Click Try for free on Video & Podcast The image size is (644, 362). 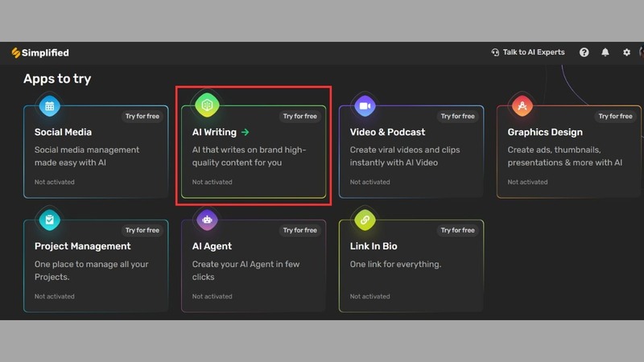tap(457, 116)
